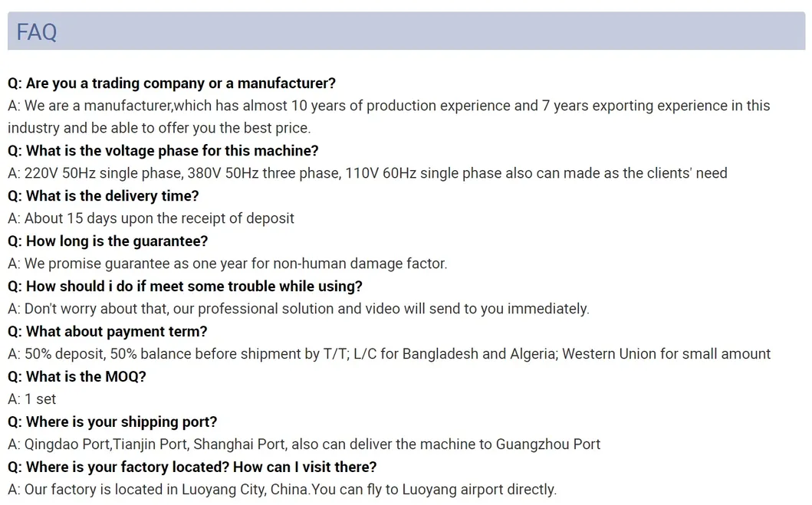The image size is (812, 505).
Task: Select the delivery time question
Action: point(103,195)
